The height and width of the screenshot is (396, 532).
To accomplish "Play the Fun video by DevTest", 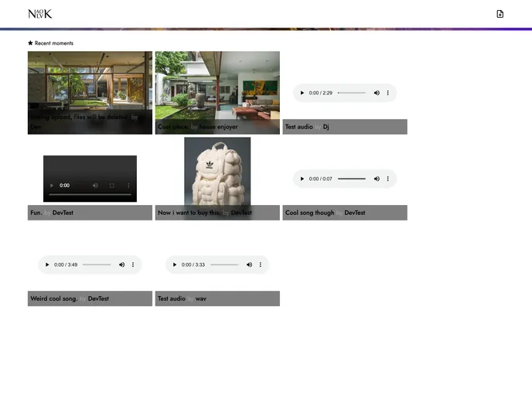I will coord(52,186).
